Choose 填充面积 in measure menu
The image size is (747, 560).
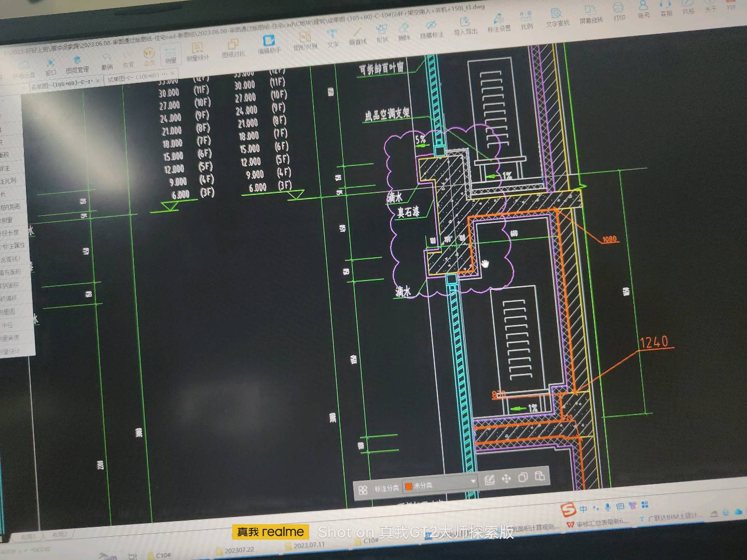tap(10, 272)
